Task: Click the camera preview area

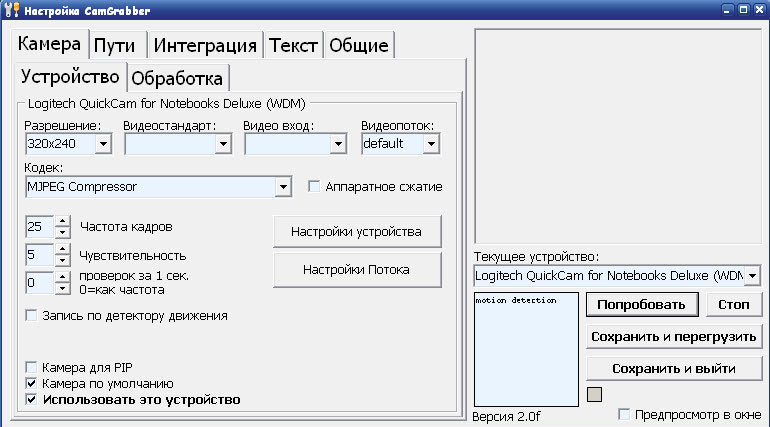Action: click(x=618, y=136)
